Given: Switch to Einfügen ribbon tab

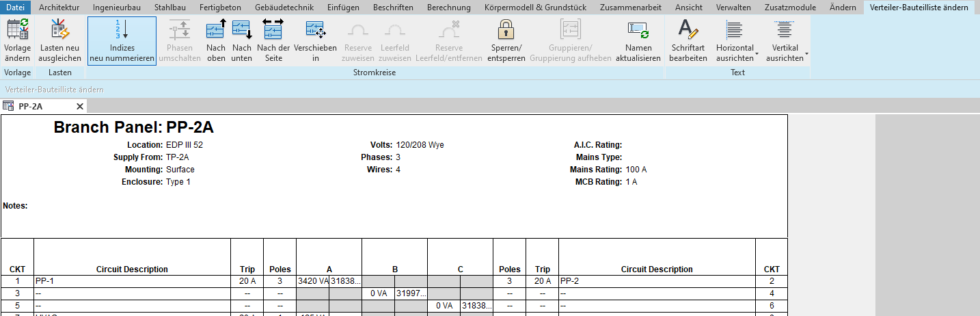Looking at the screenshot, I should tap(343, 8).
